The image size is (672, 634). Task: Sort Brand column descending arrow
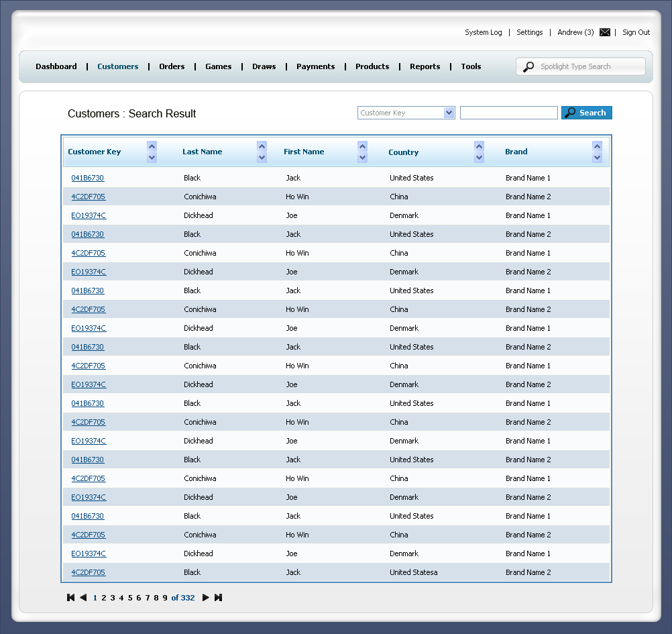597,157
